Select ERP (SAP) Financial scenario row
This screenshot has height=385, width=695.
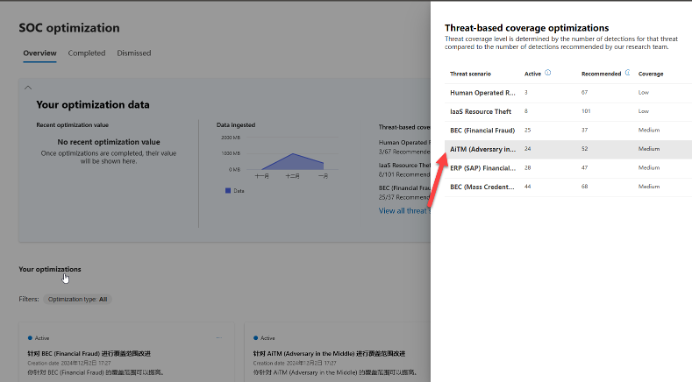tap(568, 168)
